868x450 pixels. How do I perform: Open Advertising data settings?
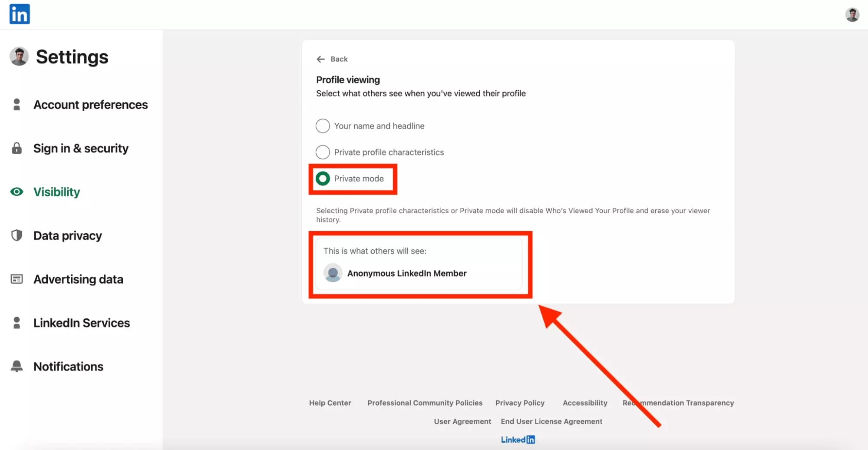click(x=79, y=279)
